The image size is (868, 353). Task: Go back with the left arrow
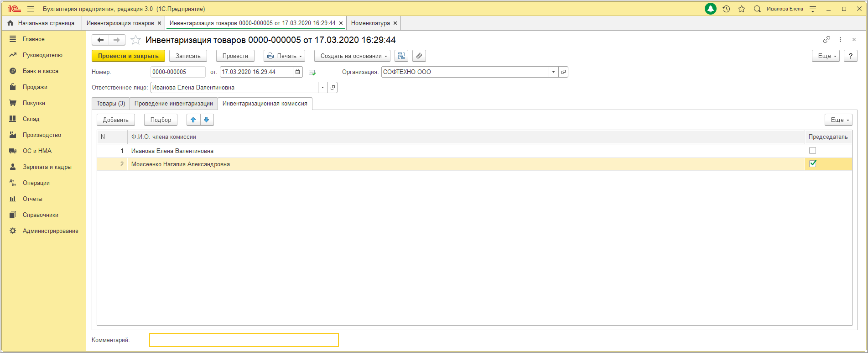[100, 40]
